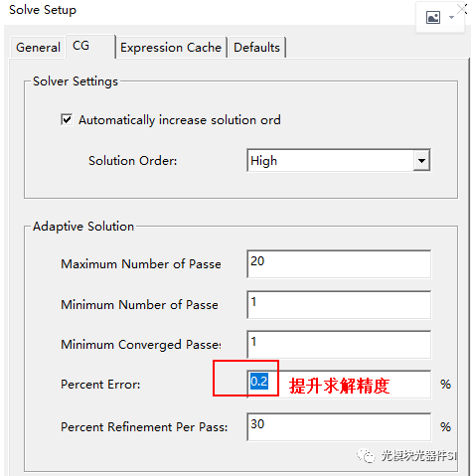471x476 pixels.
Task: Click the Solution Order label text
Action: [x=133, y=161]
